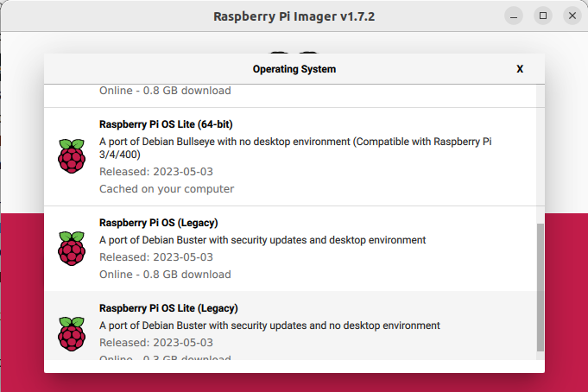This screenshot has height=392, width=588.
Task: Choose Raspberry Pi OS (Legacy) entry title
Action: pyautogui.click(x=158, y=223)
